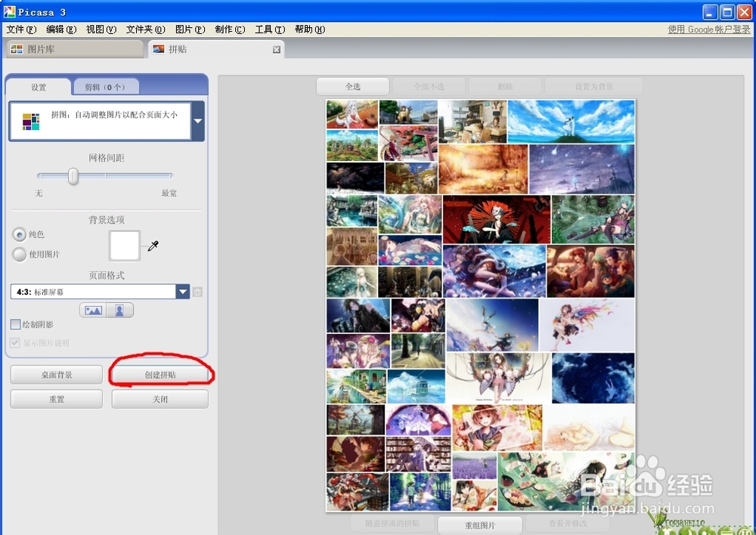Click the 重置 button
The width and height of the screenshot is (756, 535).
57,399
